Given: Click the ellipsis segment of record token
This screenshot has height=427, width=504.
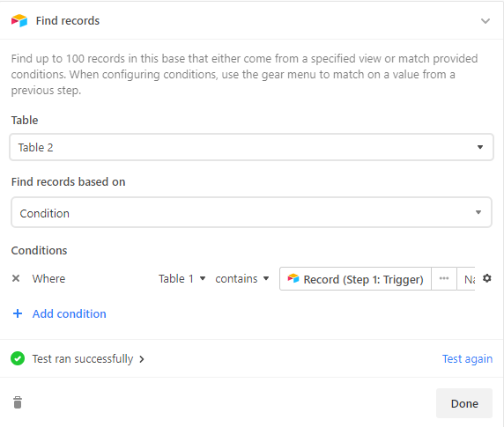Looking at the screenshot, I should pyautogui.click(x=444, y=279).
